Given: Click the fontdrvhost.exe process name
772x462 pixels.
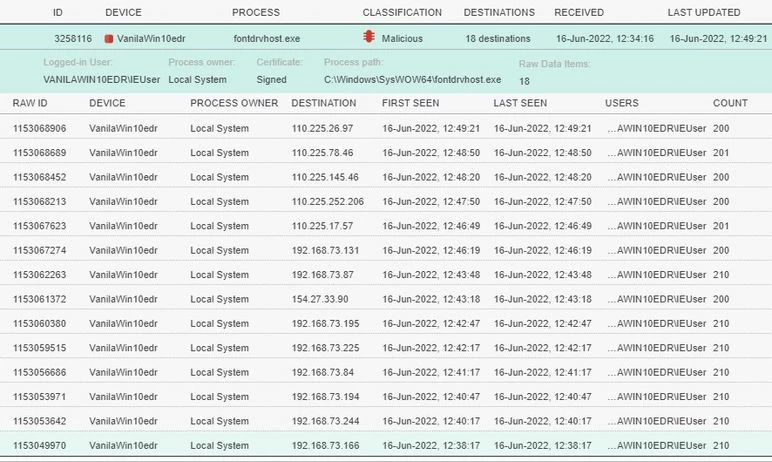Looking at the screenshot, I should [x=266, y=38].
